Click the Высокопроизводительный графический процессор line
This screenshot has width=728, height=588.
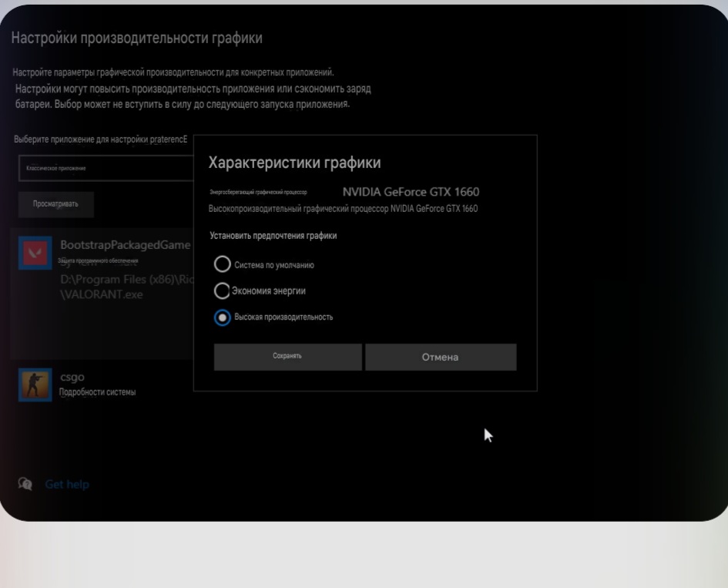click(x=343, y=209)
